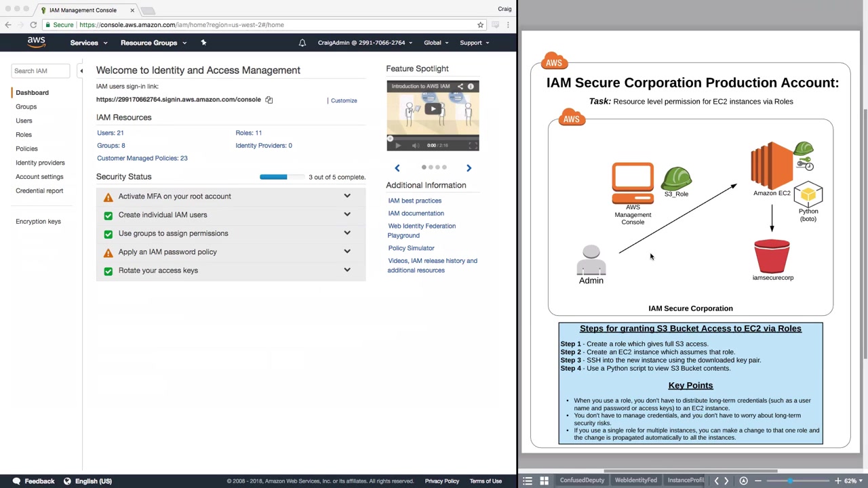The width and height of the screenshot is (868, 488).
Task: Open the IAM best practices link
Action: (415, 201)
